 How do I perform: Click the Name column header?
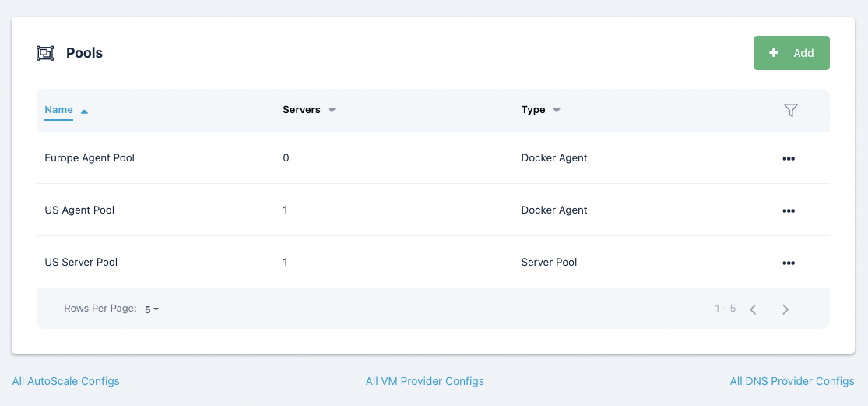58,110
